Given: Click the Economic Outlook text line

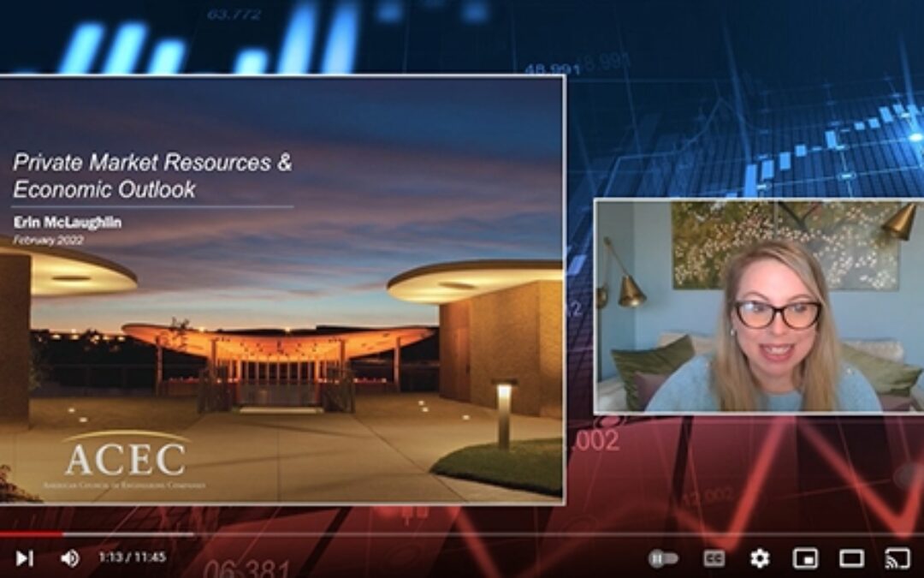Looking at the screenshot, I should [104, 189].
